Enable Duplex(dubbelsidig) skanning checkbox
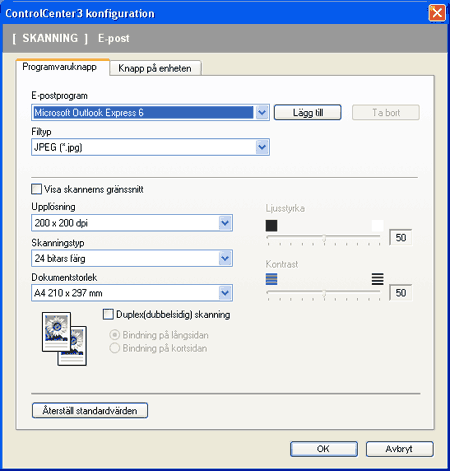Image resolution: width=450 pixels, height=471 pixels. pyautogui.click(x=108, y=314)
